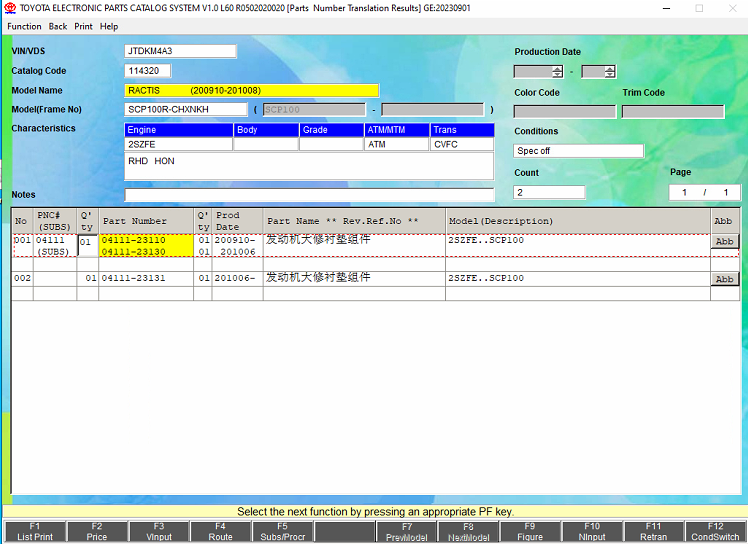Minimize the parts catalog window

[666, 8]
